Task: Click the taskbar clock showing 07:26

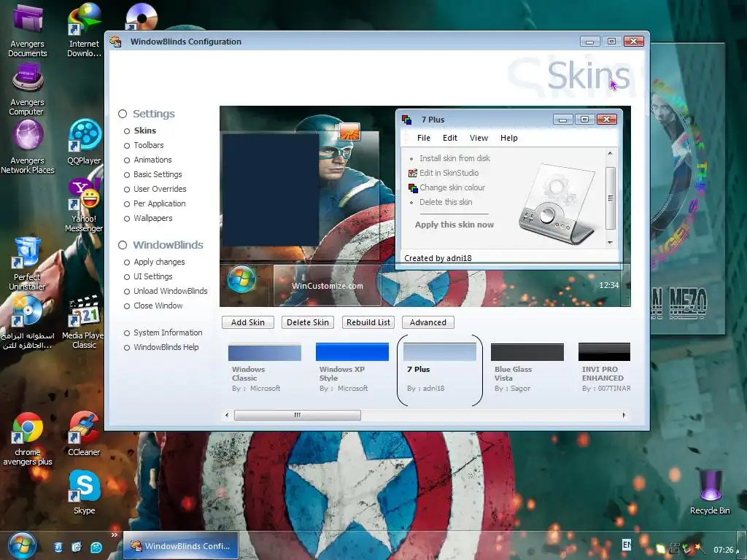Action: point(723,550)
